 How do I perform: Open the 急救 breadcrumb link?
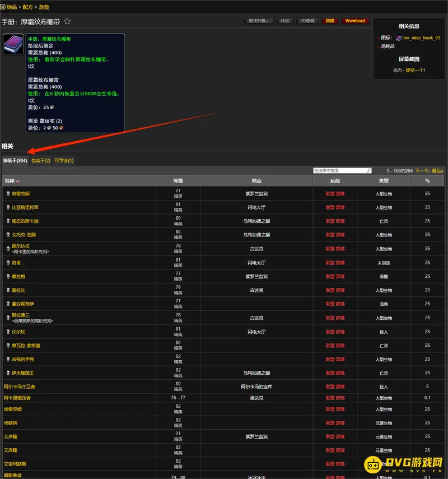44,7
